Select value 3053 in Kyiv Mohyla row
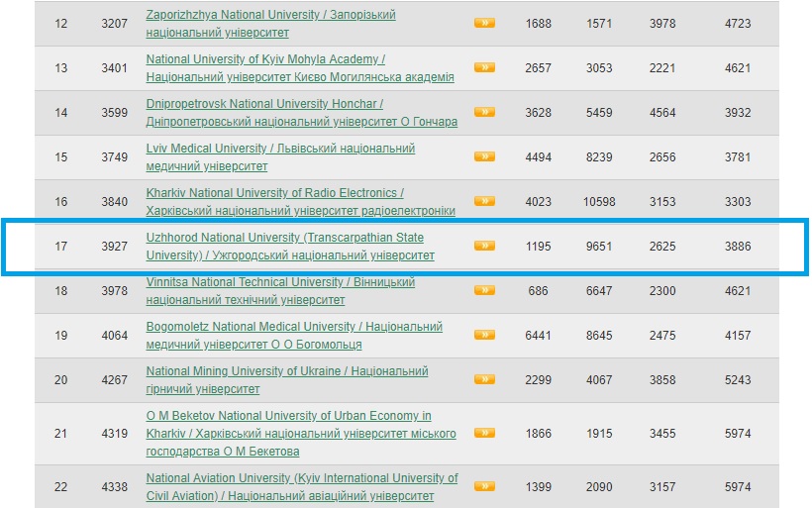 pyautogui.click(x=599, y=68)
